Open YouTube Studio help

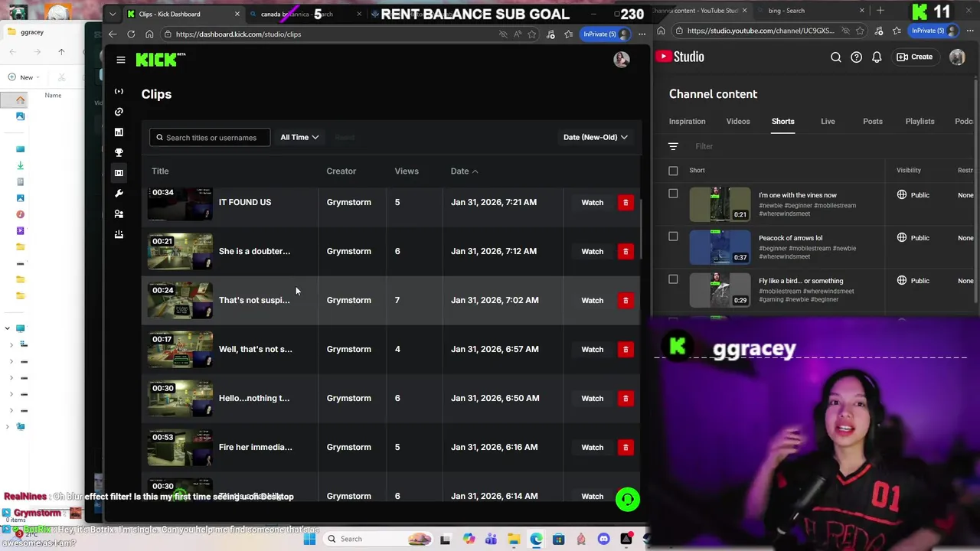point(856,57)
